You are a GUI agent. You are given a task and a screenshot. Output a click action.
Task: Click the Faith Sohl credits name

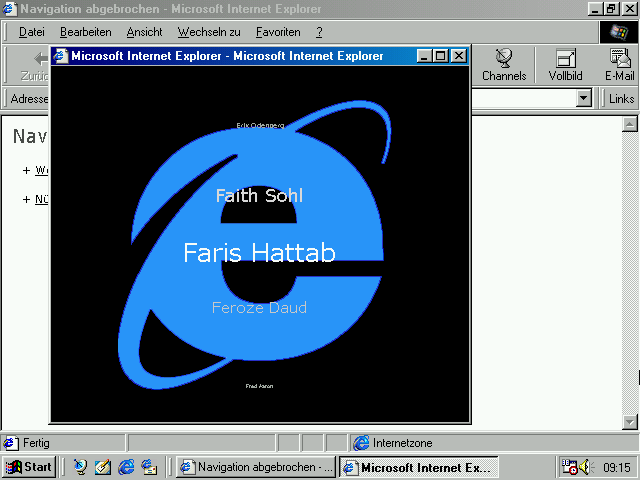[259, 196]
